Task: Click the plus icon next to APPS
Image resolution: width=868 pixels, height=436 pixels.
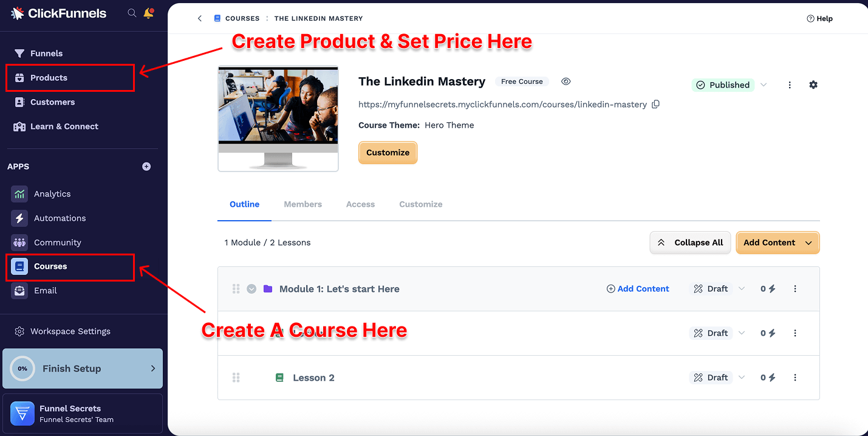Action: coord(146,166)
